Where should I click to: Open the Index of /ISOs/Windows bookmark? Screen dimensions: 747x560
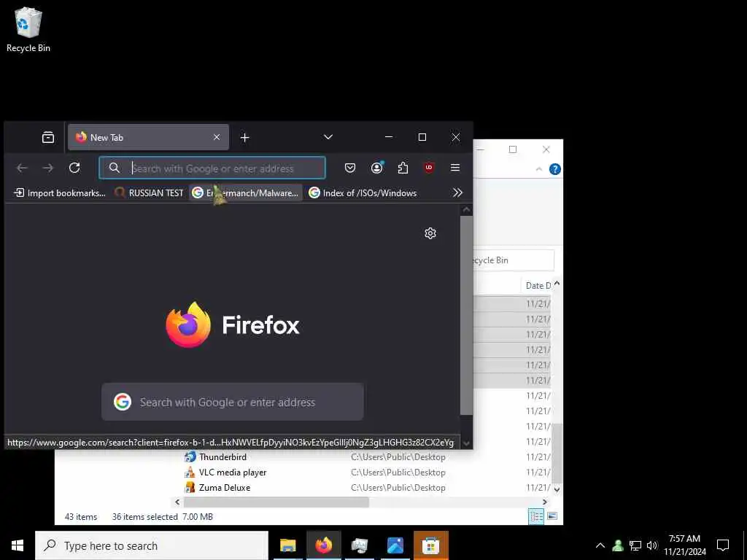(363, 192)
